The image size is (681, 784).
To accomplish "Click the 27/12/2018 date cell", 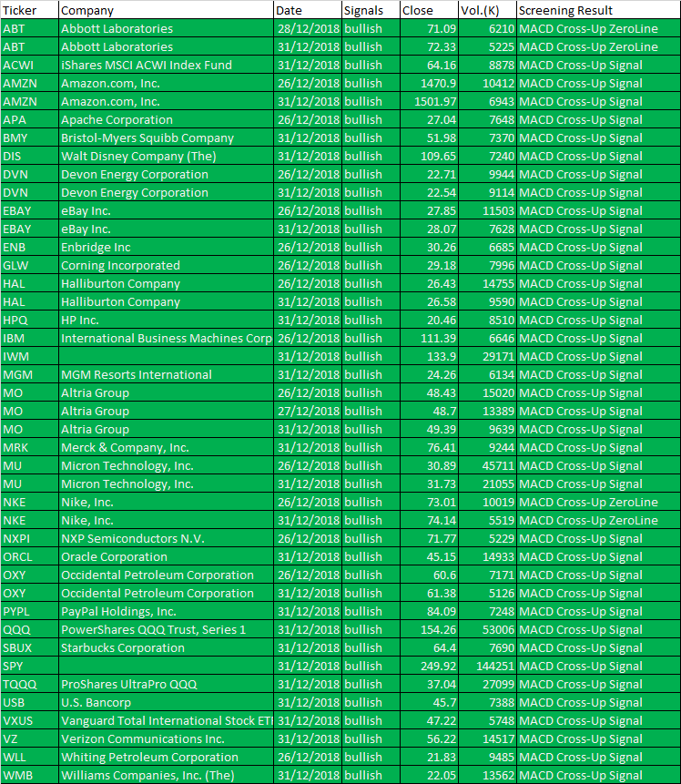I will 308,411.
